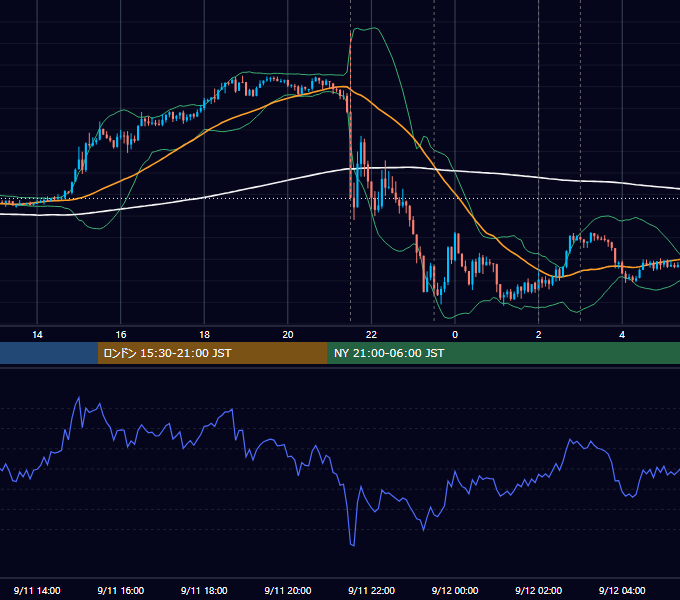The height and width of the screenshot is (600, 680).
Task: Click the '4' hour label on upper axis
Action: pyautogui.click(x=622, y=335)
